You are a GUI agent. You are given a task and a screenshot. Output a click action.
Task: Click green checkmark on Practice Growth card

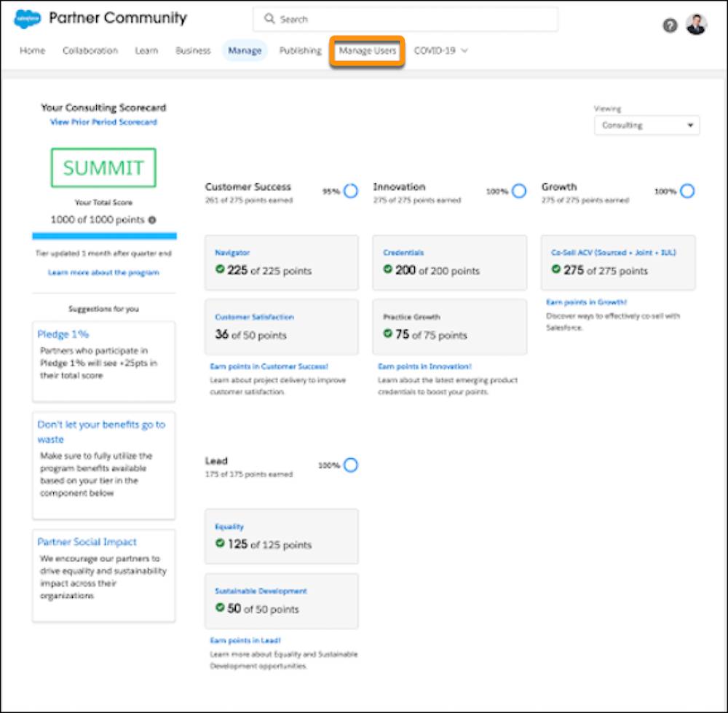coord(388,333)
